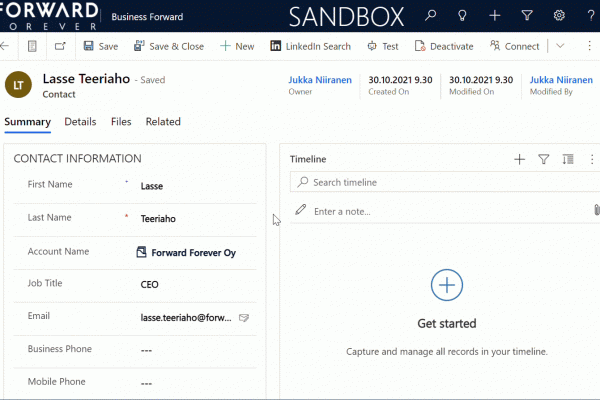Switch to the Files tab

121,122
